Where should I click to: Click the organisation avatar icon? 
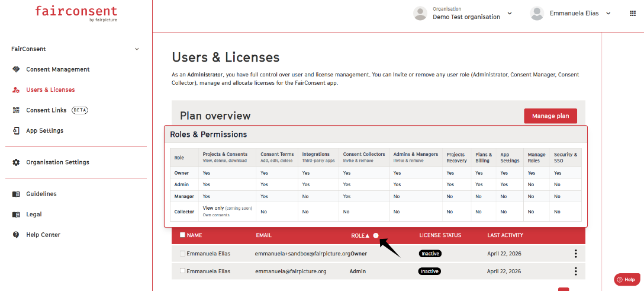pos(420,13)
